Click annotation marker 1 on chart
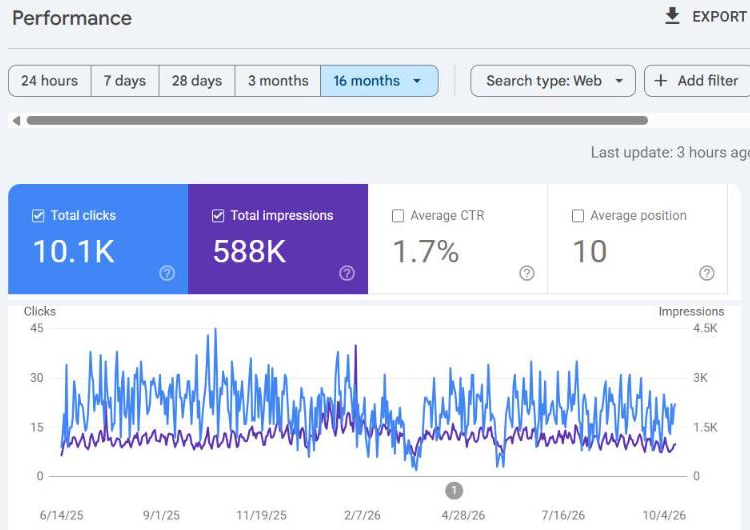The image size is (750, 530). coord(454,490)
